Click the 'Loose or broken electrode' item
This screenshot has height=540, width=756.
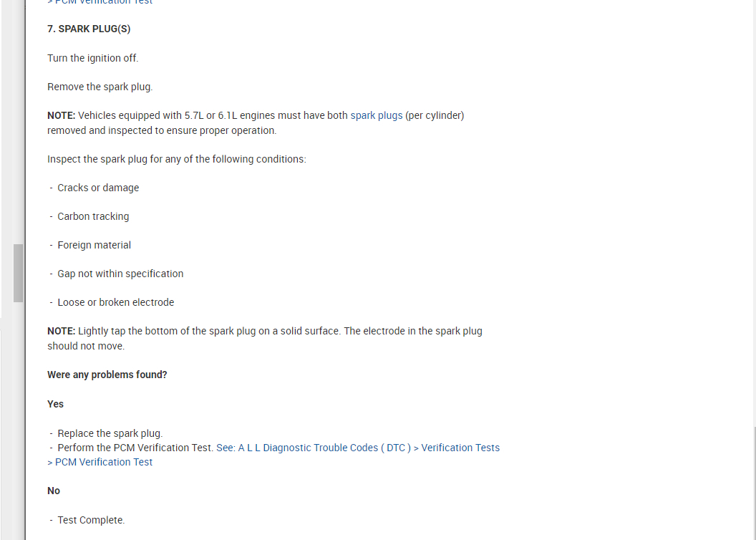tap(115, 302)
